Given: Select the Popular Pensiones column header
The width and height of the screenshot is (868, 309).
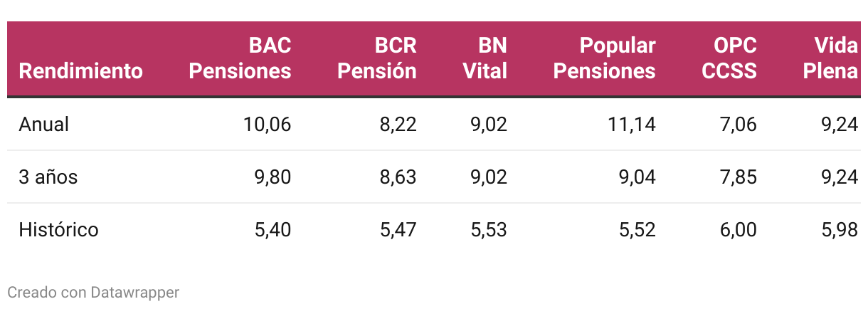Looking at the screenshot, I should click(605, 59).
